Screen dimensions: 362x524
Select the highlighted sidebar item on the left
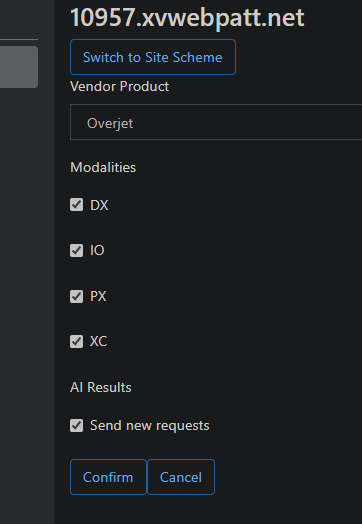point(19,67)
